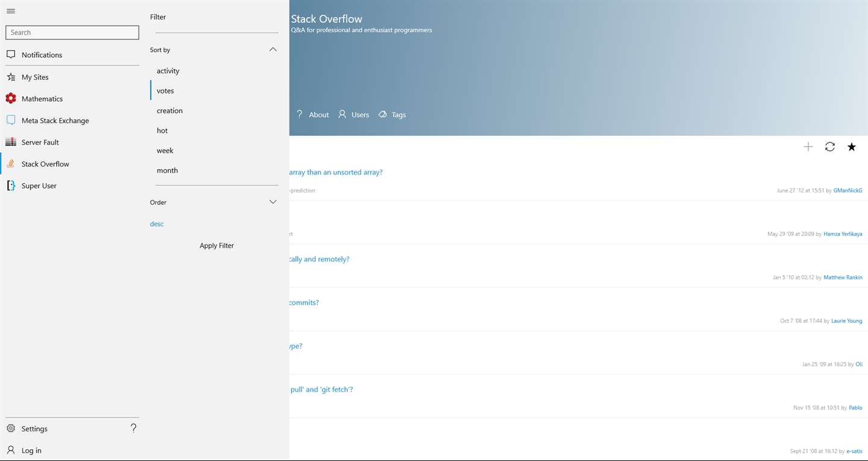Click the Settings gear icon
This screenshot has width=868, height=461.
[11, 428]
